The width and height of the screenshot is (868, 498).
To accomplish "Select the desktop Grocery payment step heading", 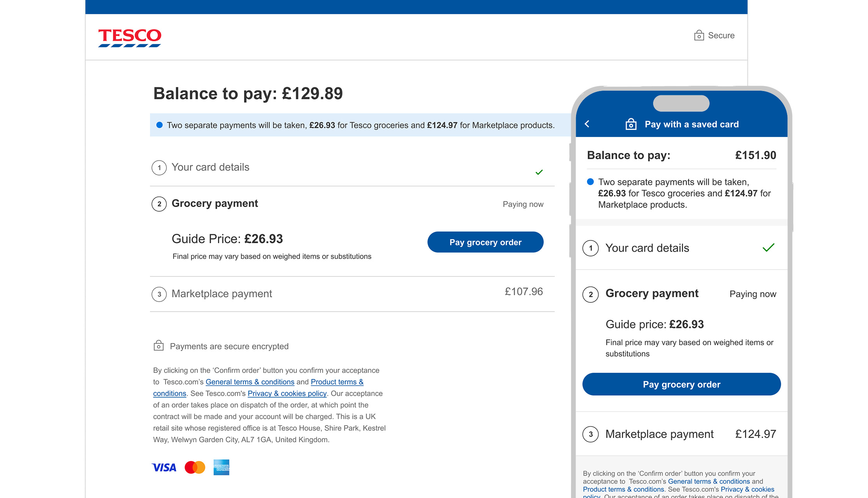I will tap(214, 203).
